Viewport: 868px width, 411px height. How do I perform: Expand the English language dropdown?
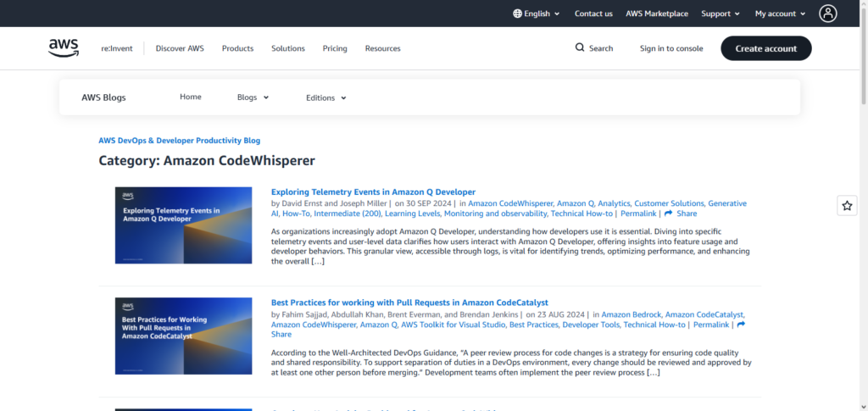537,14
